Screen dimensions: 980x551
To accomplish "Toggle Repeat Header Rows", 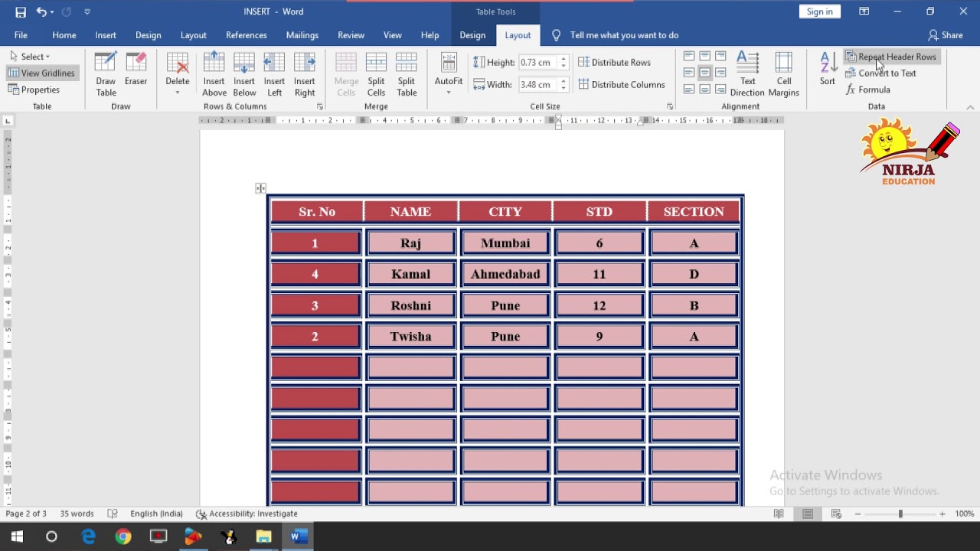I will 890,57.
